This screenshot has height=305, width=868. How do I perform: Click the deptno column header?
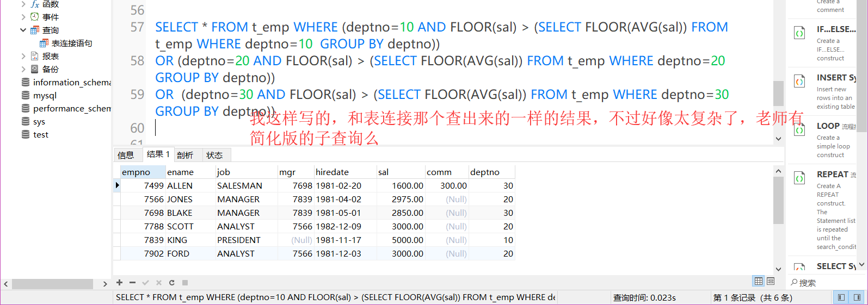coord(492,172)
